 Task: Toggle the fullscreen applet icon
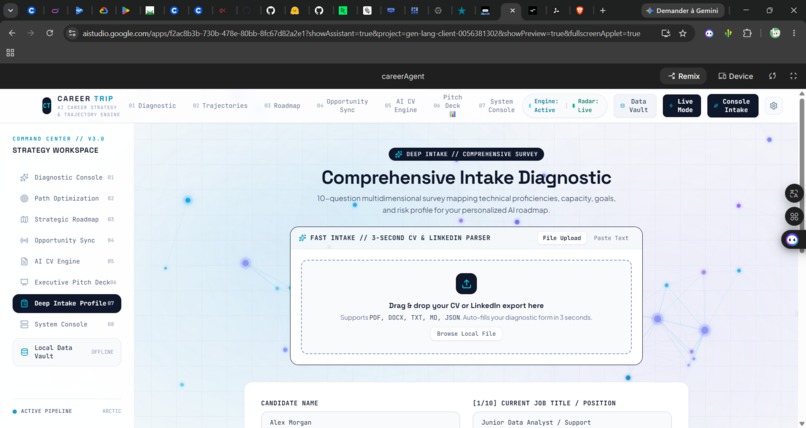[793, 76]
